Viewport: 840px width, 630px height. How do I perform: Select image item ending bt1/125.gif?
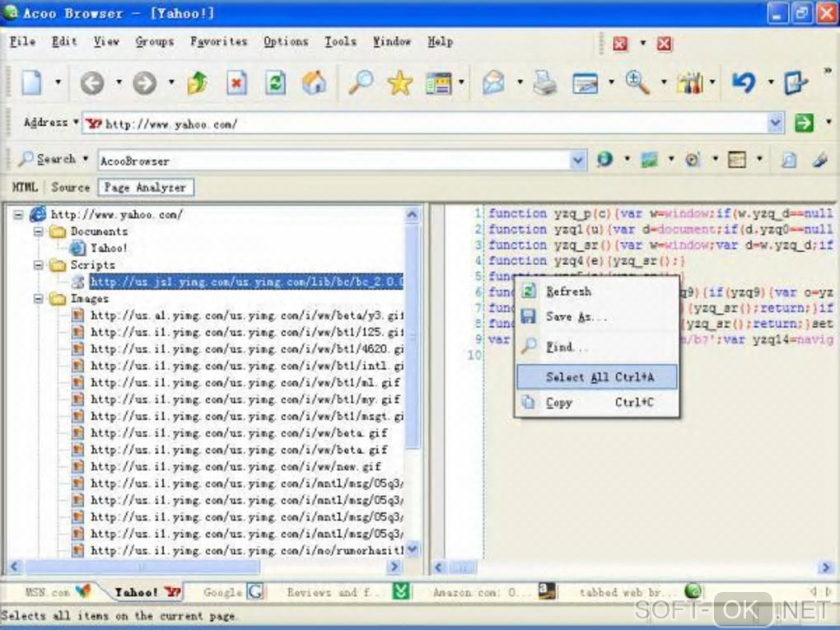246,332
